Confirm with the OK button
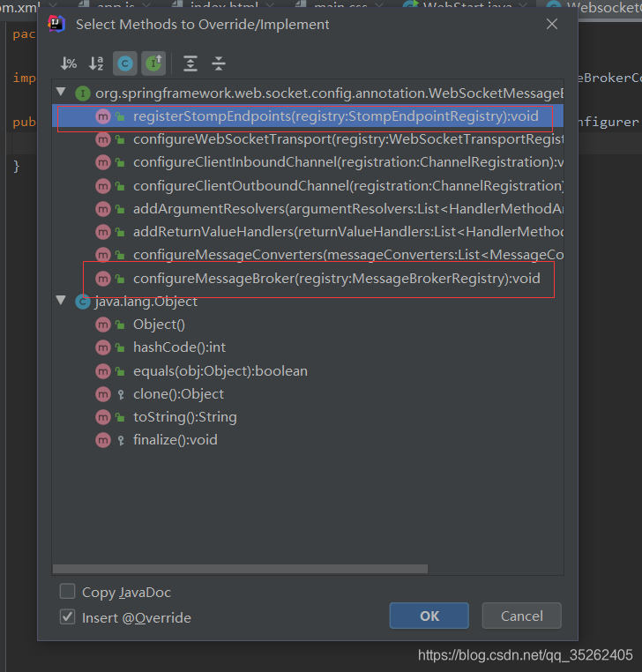This screenshot has width=642, height=672. [429, 616]
